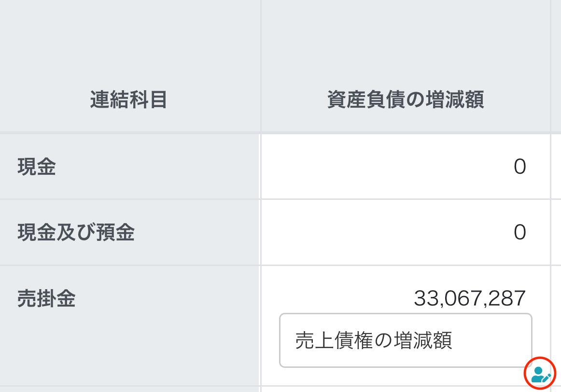Click the 0 value in 現金 row
Screen dimensions: 561x392
click(519, 167)
